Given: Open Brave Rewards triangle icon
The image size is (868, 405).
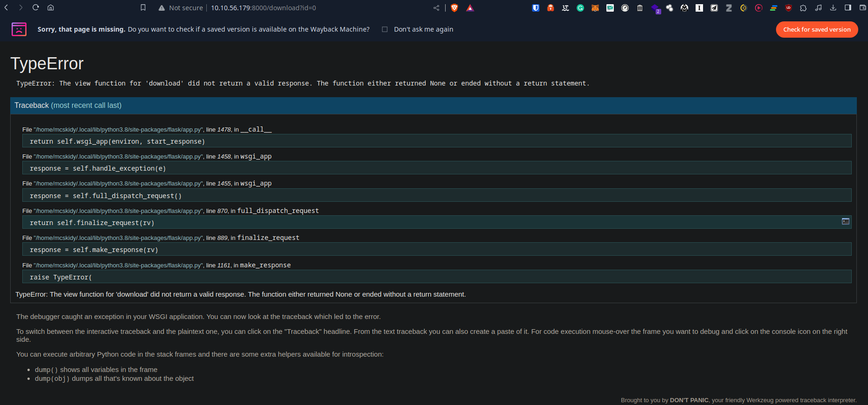Looking at the screenshot, I should (x=470, y=8).
